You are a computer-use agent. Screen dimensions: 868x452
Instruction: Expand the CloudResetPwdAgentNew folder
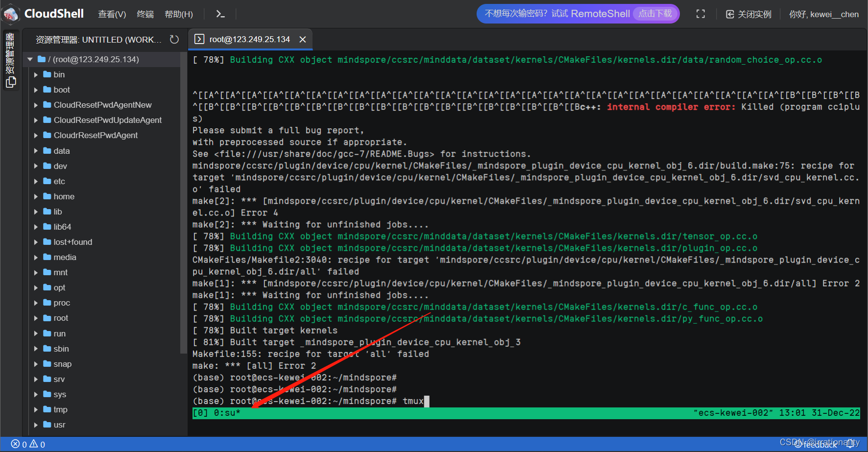pos(36,105)
